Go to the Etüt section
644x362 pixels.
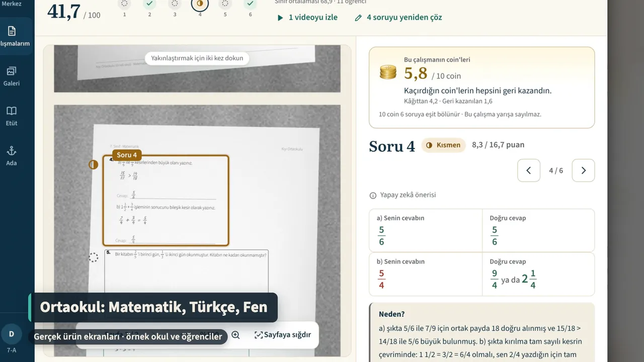click(x=12, y=116)
